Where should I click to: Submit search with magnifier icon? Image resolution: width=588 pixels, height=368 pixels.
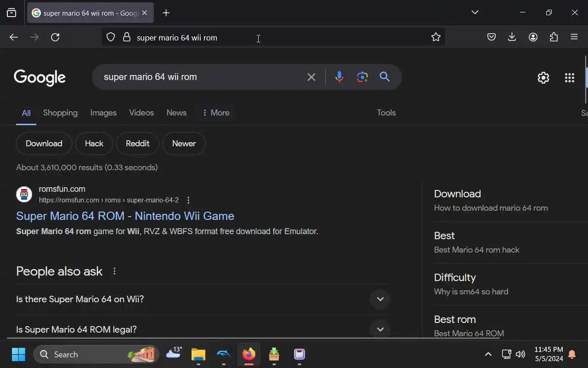tap(385, 77)
